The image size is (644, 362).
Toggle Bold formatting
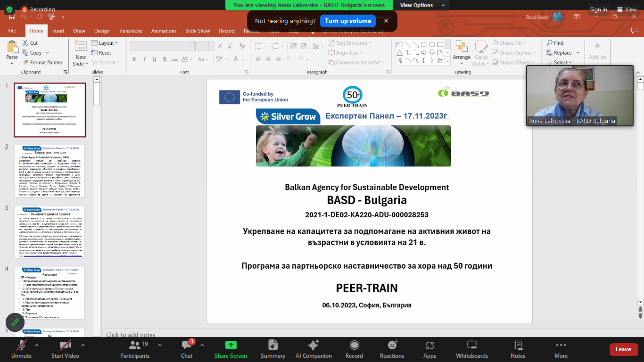(134, 59)
